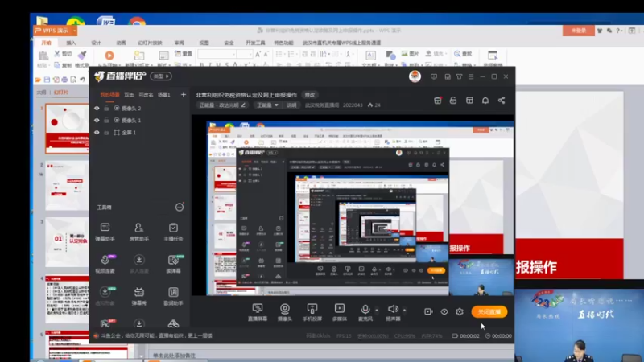Toggle visibility eye for 摄像头 2
Viewport: 644px width, 362px height.
[x=97, y=109]
